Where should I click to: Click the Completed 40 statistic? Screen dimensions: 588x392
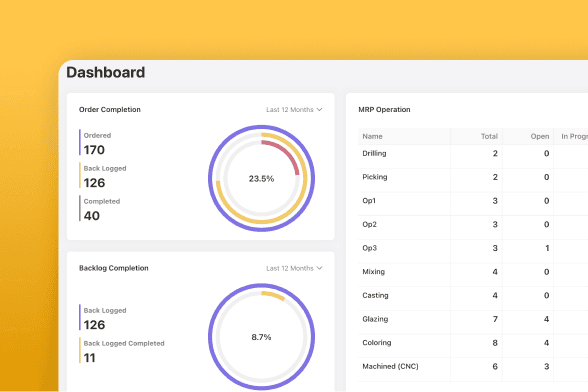tap(100, 209)
